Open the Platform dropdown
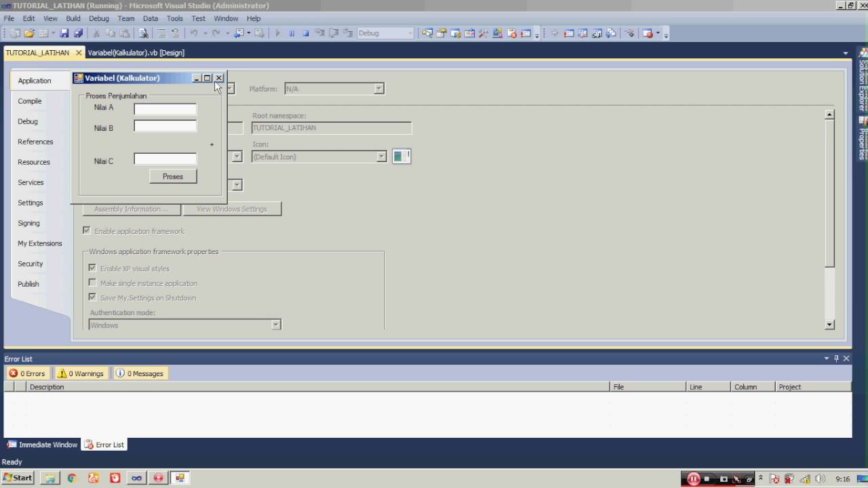Image resolution: width=868 pixels, height=488 pixels. [379, 89]
